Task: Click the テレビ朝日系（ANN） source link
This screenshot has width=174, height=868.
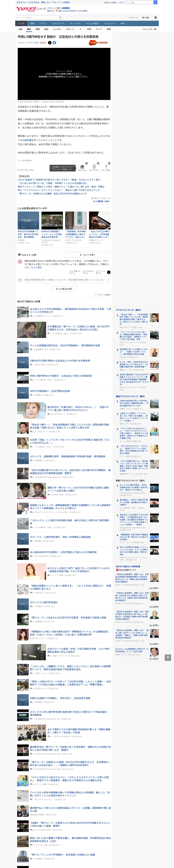Action: pyautogui.click(x=102, y=201)
